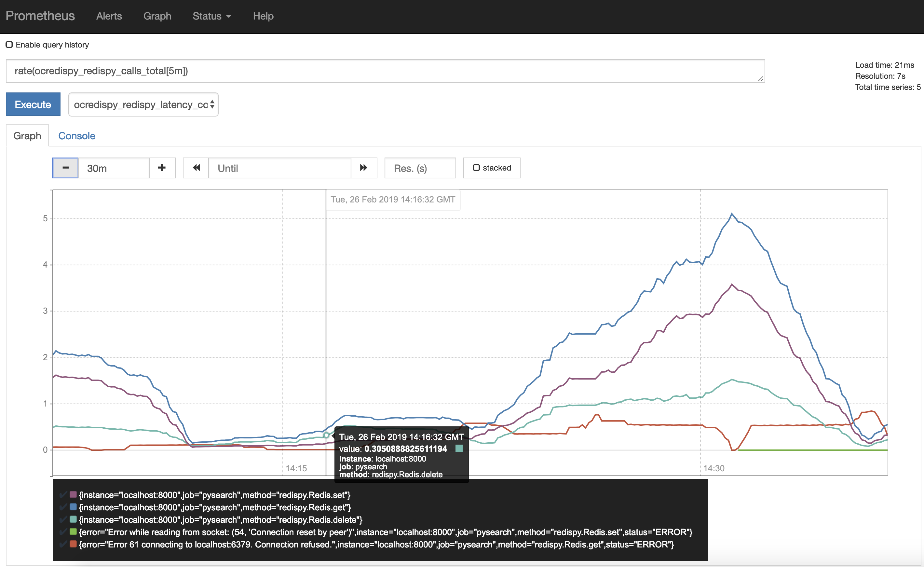Click the Until end-time field

click(280, 168)
